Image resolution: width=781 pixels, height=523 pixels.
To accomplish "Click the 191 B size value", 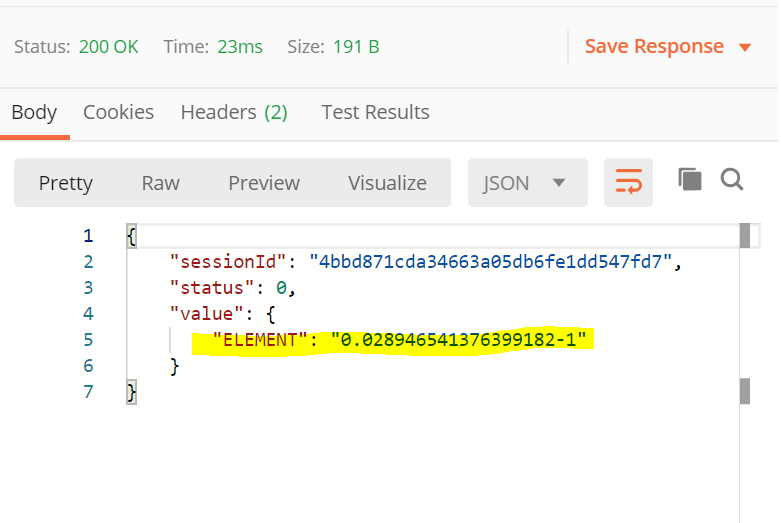I will point(356,47).
